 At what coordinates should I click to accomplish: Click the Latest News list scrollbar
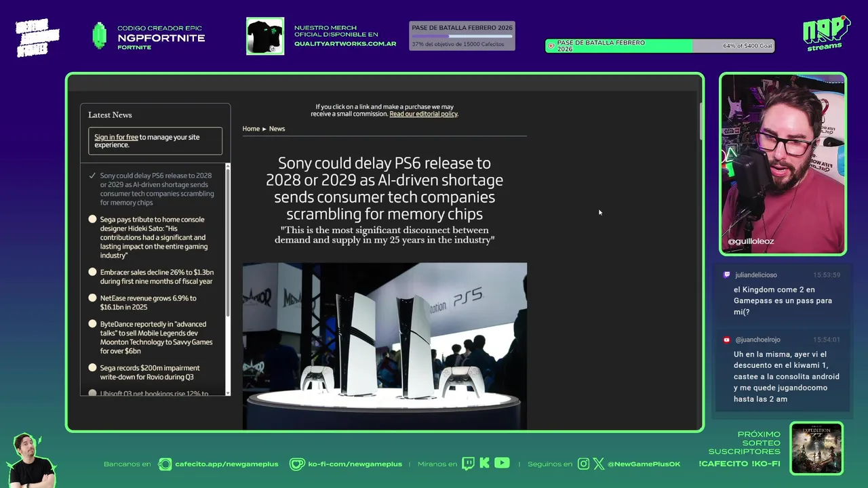point(228,241)
